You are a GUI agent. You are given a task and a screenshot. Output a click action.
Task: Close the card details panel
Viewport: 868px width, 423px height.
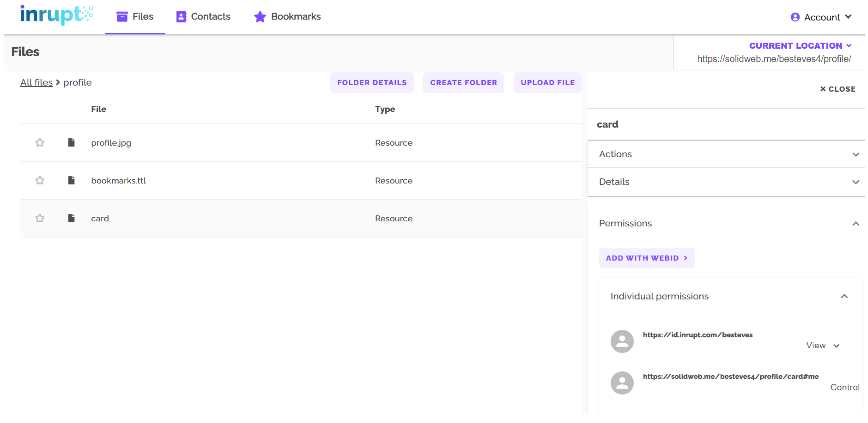[x=837, y=89]
